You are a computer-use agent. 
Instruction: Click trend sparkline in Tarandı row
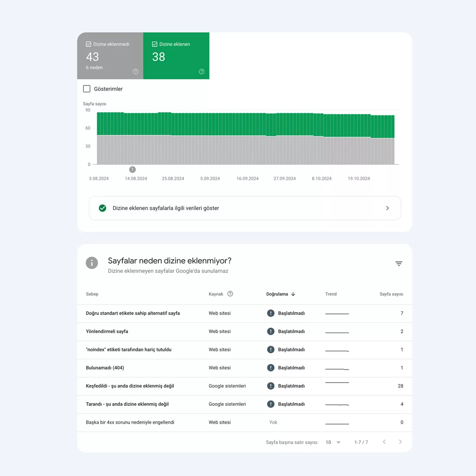pos(337,405)
